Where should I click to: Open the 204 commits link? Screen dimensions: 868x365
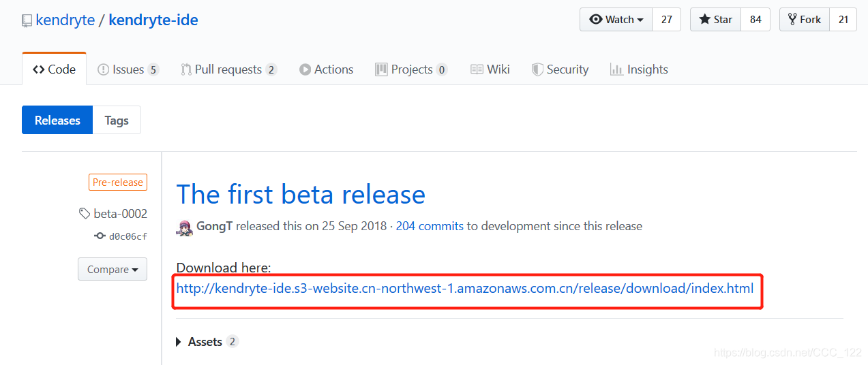coord(430,226)
